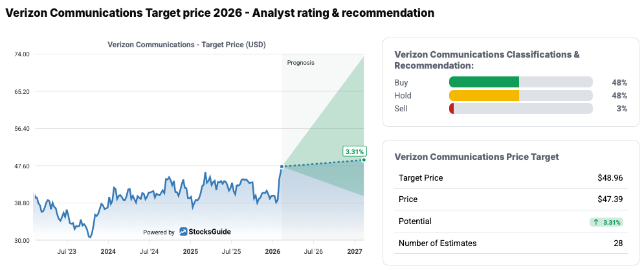644x270 pixels.
Task: Click the StocksGuide logo icon
Action: click(184, 232)
